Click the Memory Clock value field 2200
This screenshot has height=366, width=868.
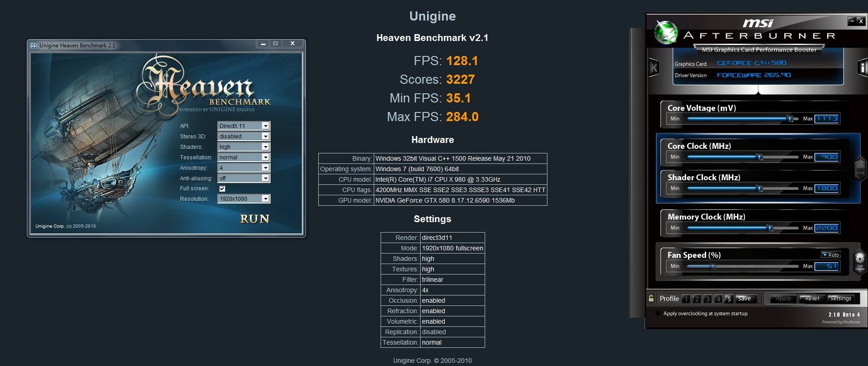[827, 228]
